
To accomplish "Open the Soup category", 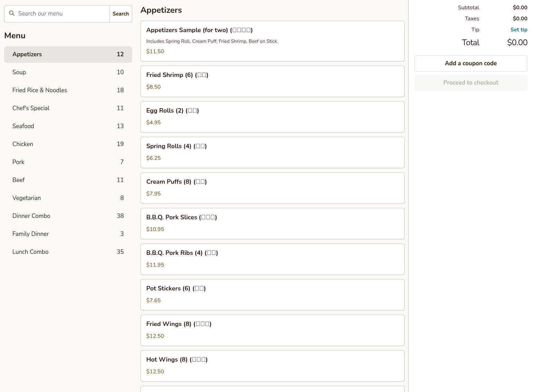I will click(68, 73).
